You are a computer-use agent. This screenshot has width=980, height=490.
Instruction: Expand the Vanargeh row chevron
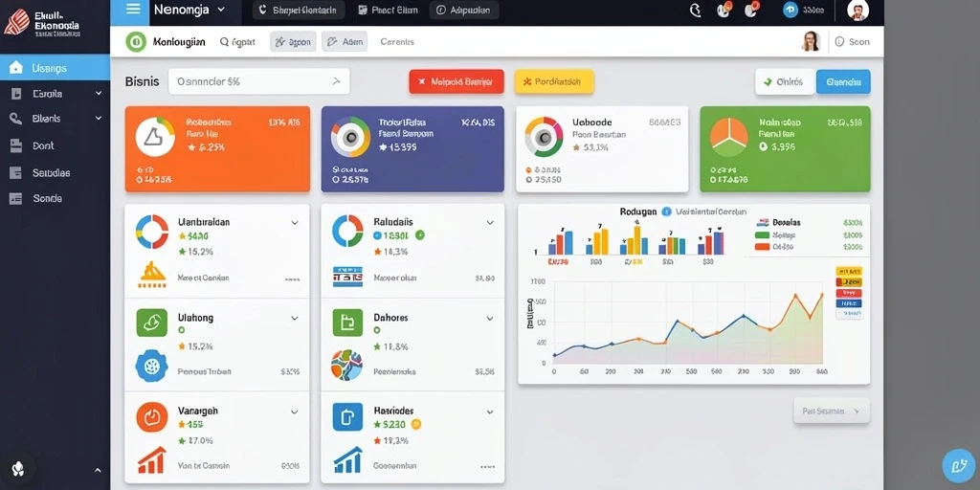pyautogui.click(x=295, y=412)
